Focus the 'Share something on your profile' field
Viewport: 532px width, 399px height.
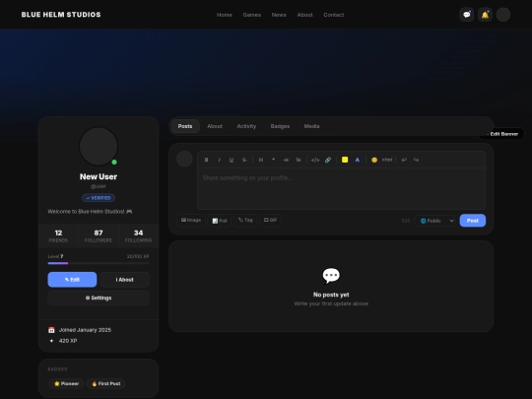click(x=341, y=188)
